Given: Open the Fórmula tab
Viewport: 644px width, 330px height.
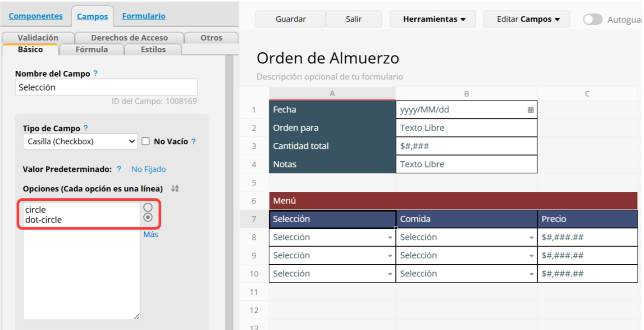Looking at the screenshot, I should point(91,50).
